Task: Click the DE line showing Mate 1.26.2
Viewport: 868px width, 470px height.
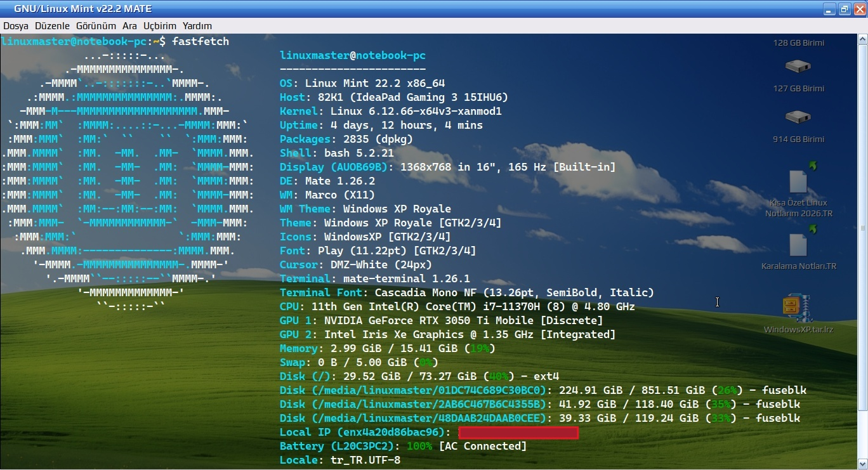Action: click(x=327, y=181)
